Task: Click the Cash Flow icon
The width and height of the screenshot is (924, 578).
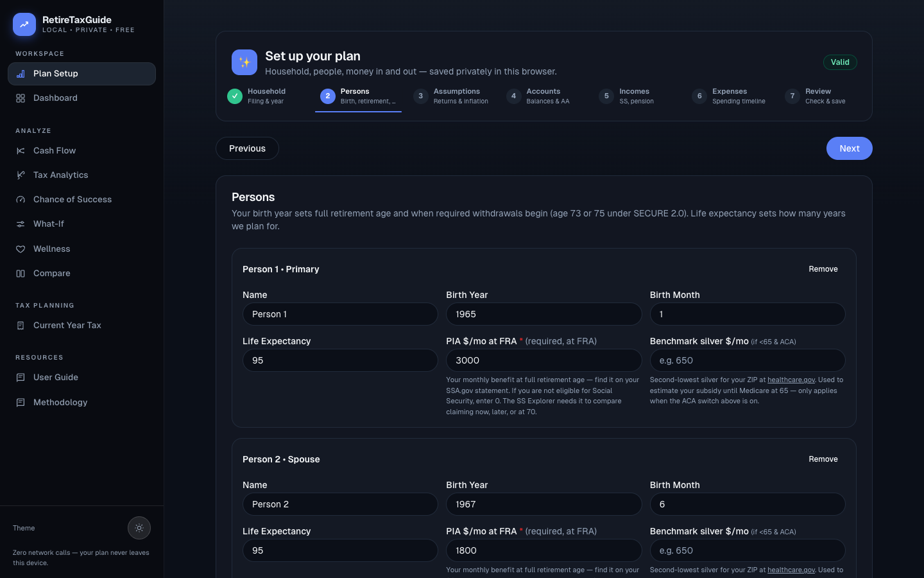Action: point(21,151)
